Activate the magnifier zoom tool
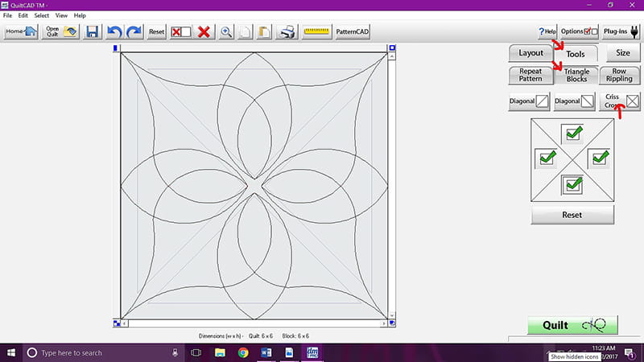 (x=227, y=32)
